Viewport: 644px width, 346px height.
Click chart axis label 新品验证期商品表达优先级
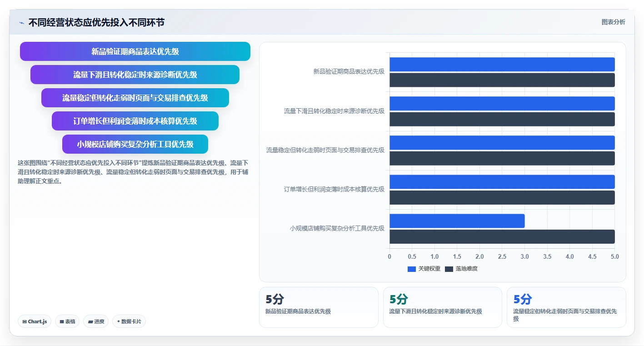(x=349, y=71)
